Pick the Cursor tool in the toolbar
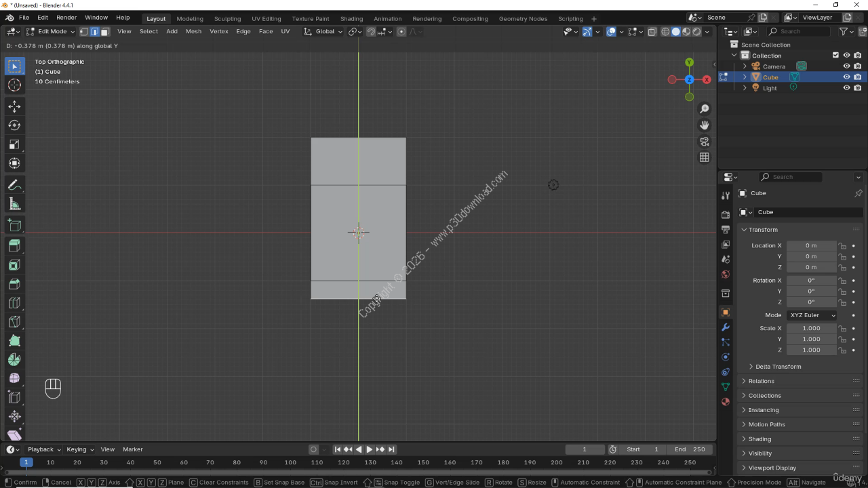This screenshot has width=868, height=488. click(14, 85)
